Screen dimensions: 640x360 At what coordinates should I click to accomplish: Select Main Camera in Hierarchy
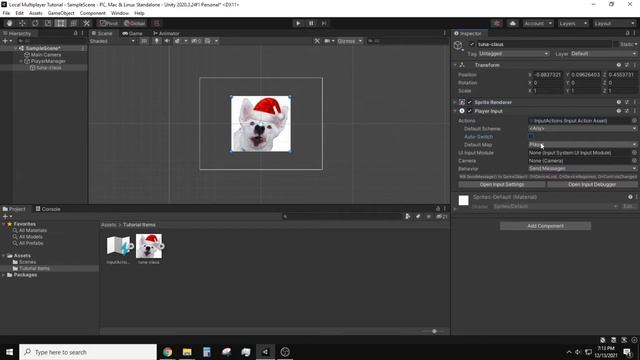pyautogui.click(x=46, y=55)
